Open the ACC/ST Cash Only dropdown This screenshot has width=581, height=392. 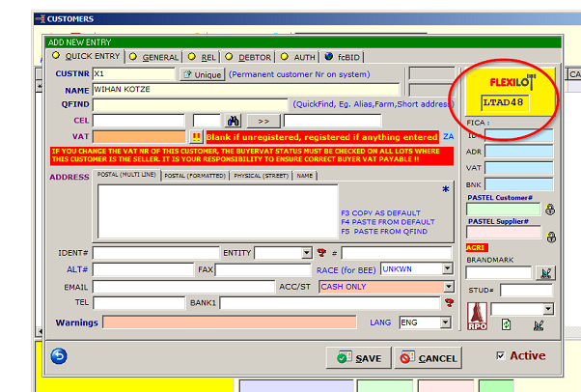point(448,287)
